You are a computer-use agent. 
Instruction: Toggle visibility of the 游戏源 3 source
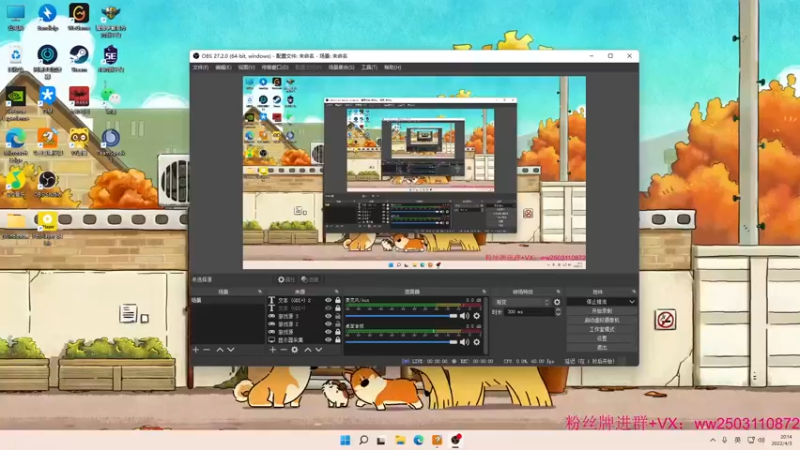click(x=328, y=316)
